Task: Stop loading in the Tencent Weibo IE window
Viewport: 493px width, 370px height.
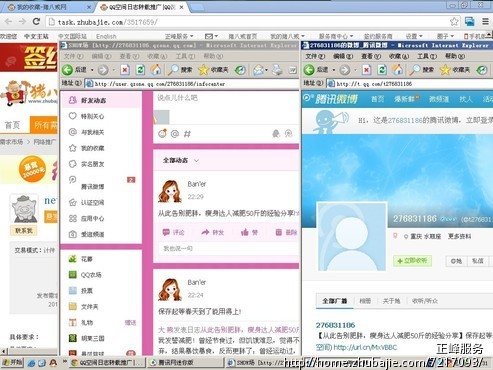Action: 366,70
